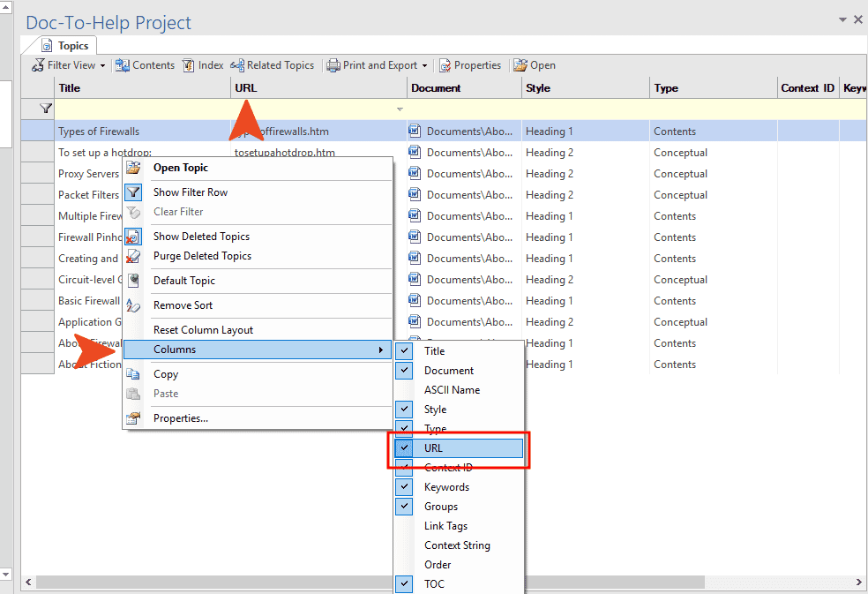Image resolution: width=868 pixels, height=594 pixels.
Task: Click the Default Topic icon
Action: coord(133,281)
